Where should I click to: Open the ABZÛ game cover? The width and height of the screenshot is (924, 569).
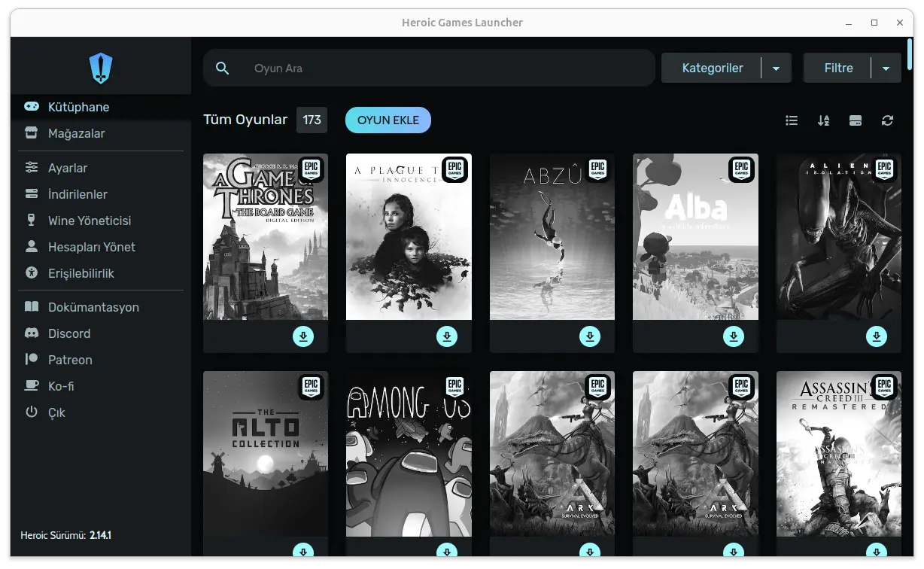[552, 237]
